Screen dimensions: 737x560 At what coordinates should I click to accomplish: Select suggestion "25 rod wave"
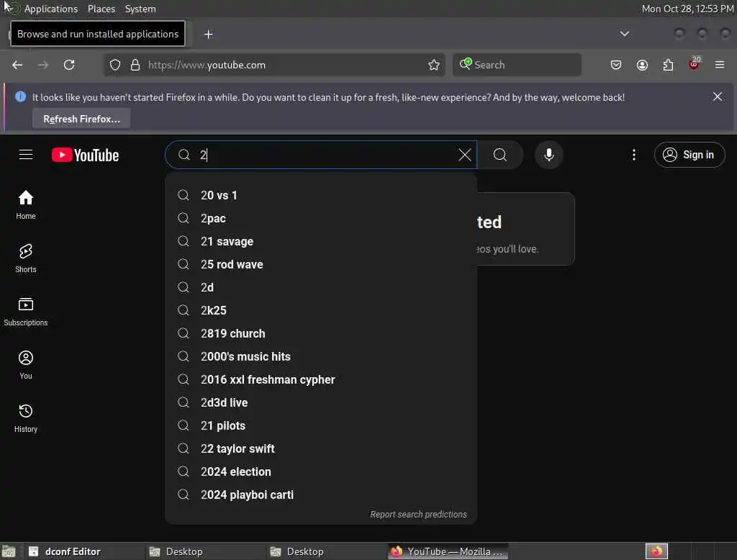point(321,264)
